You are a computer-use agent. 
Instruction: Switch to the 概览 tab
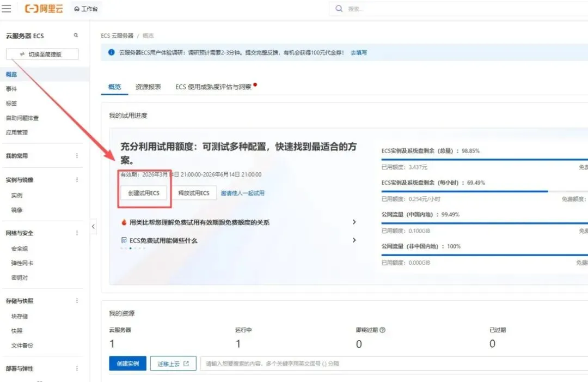point(114,87)
